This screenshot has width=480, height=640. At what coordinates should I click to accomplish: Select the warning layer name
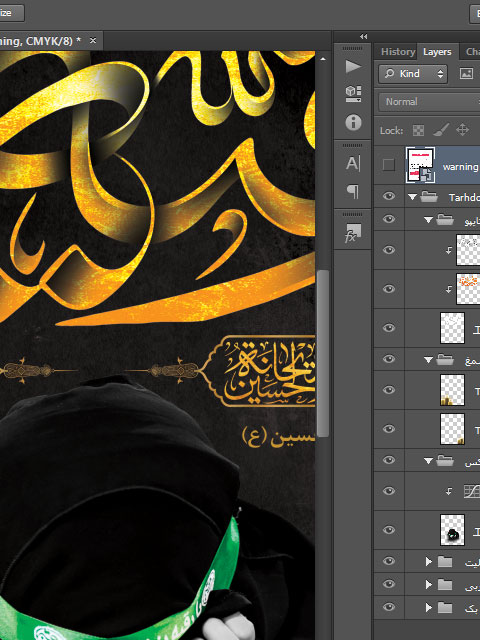461,167
